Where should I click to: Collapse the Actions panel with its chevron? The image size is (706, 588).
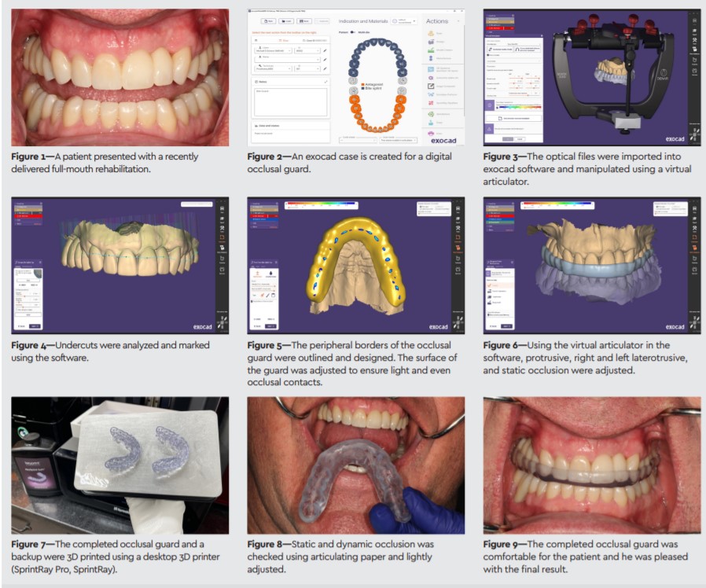(458, 21)
